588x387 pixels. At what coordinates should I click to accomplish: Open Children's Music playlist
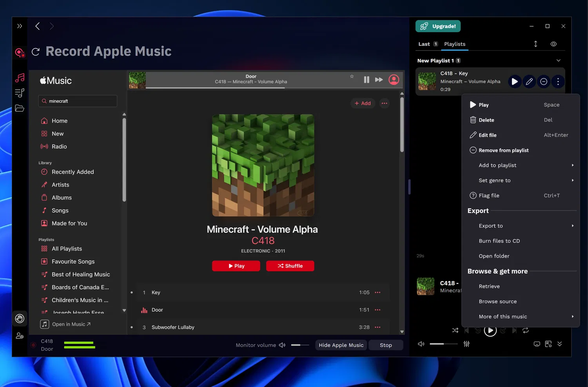coord(80,300)
